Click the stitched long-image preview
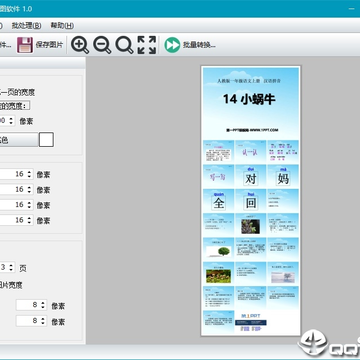Image resolution: width=360 pixels, height=360 pixels. coord(251,201)
